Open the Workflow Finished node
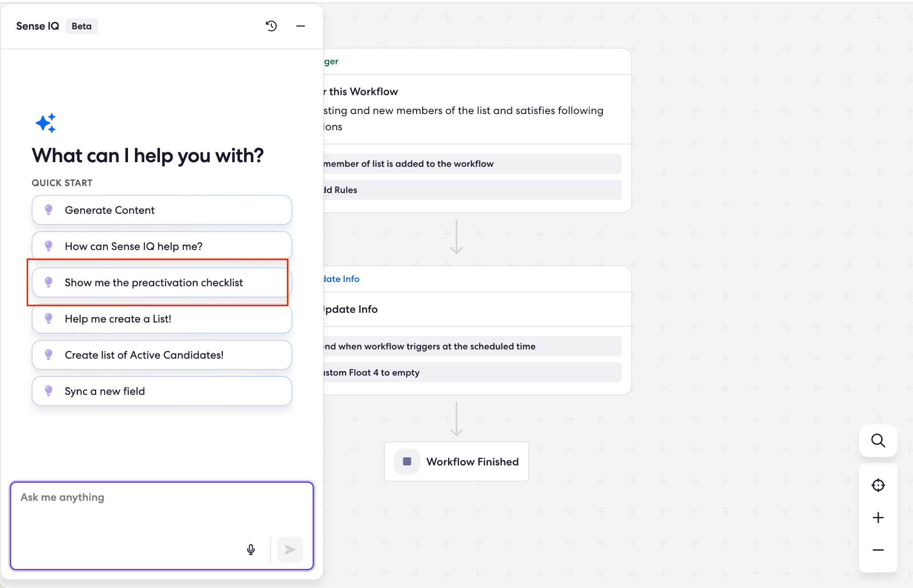Screen dimensions: 913x588 [x=456, y=461]
